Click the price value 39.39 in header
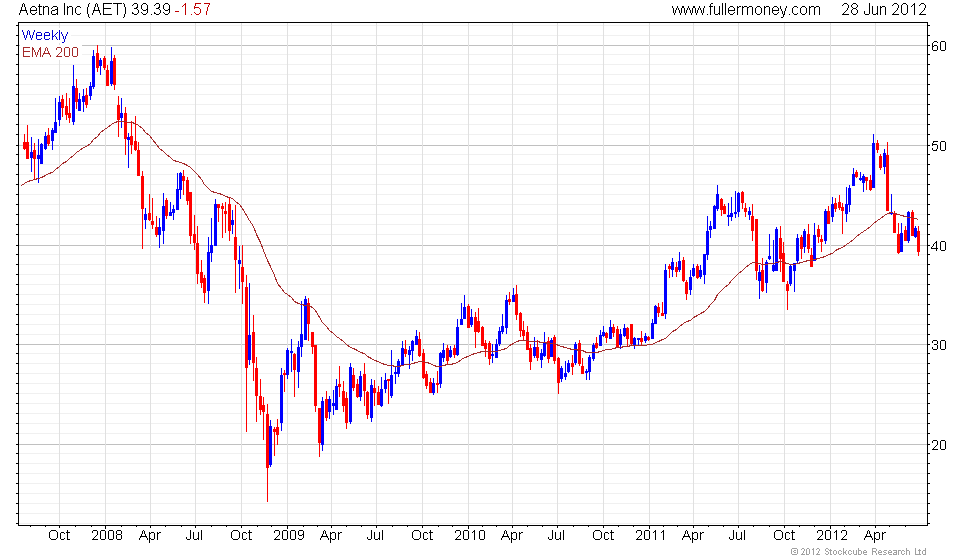This screenshot has height=560, width=980. pos(150,9)
